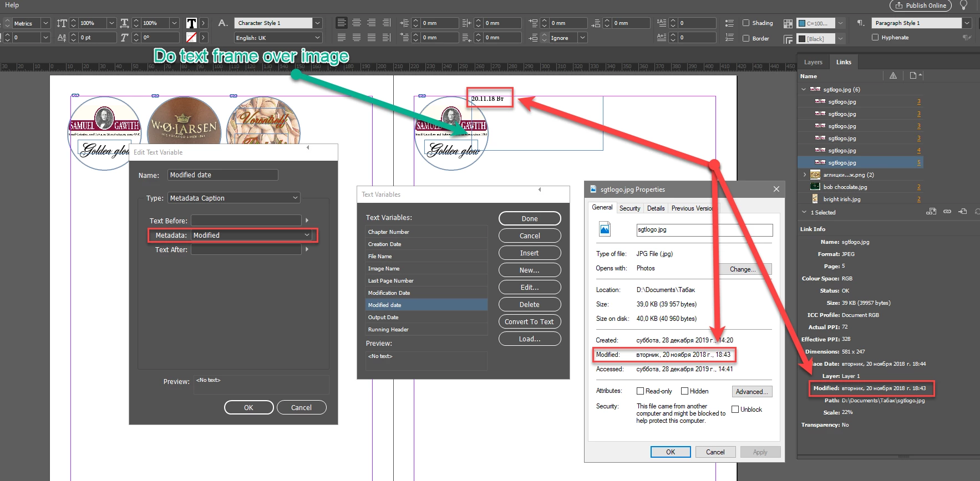Click the character style 'A' icon
The image size is (980, 481).
click(x=223, y=23)
